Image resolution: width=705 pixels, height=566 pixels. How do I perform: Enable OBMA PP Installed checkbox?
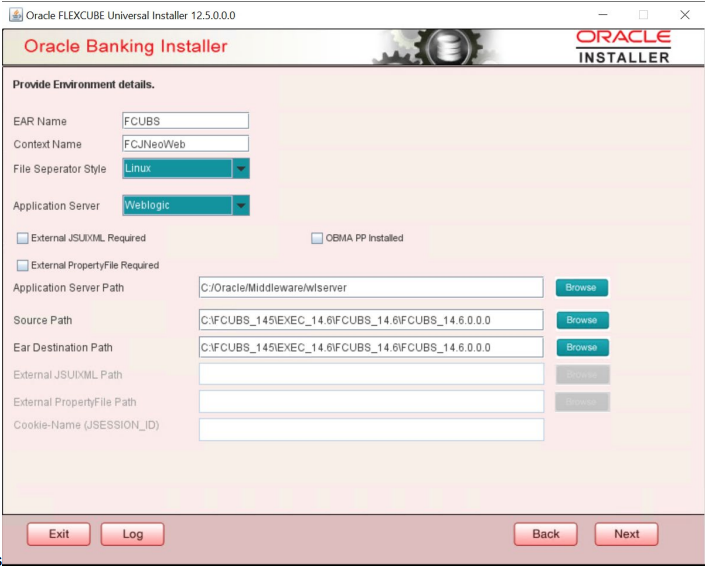pos(317,238)
